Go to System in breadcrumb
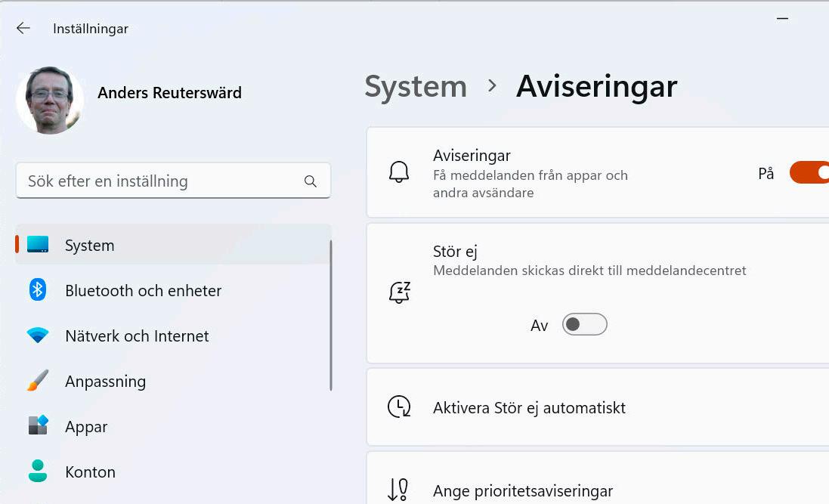The width and height of the screenshot is (829, 504). (416, 86)
